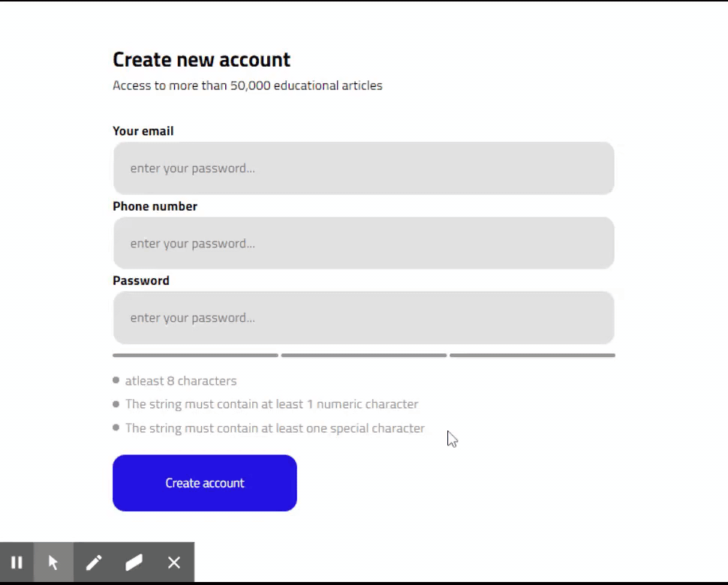Click the 'atleast 8 characters' requirement
This screenshot has width=728, height=585.
(x=181, y=381)
